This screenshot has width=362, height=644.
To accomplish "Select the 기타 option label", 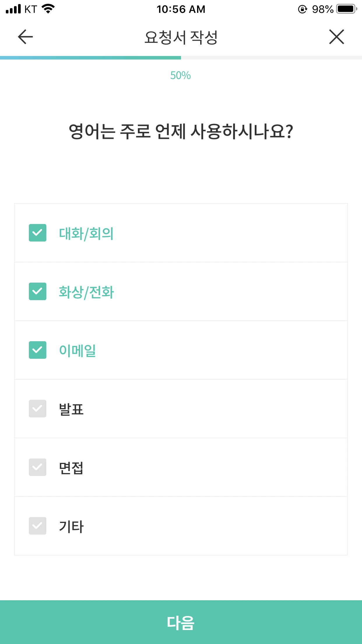I will point(71,526).
